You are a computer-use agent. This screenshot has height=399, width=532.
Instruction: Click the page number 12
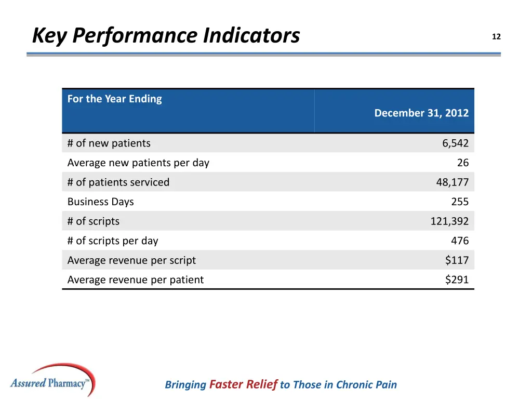pos(496,36)
